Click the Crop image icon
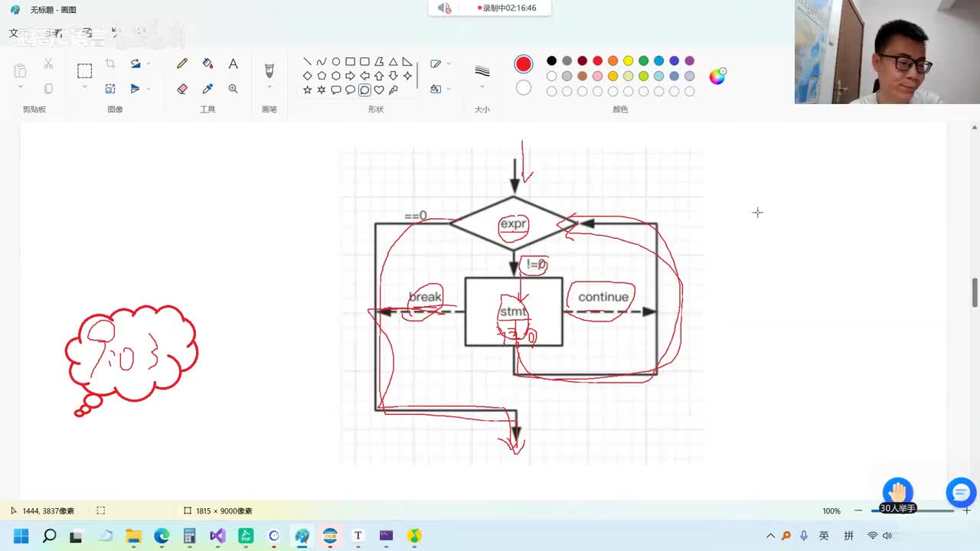This screenshot has height=551, width=980. [110, 64]
